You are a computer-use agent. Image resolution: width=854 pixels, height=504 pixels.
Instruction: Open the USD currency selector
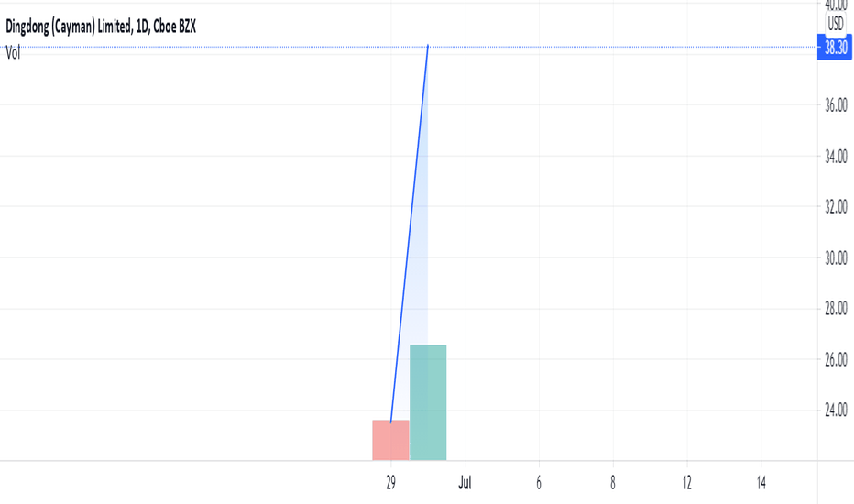pos(836,24)
